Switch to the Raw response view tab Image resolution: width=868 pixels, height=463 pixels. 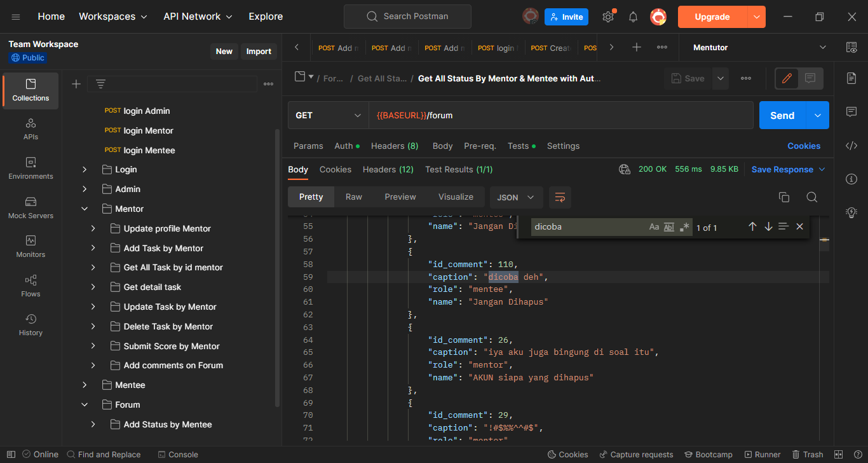pos(353,197)
